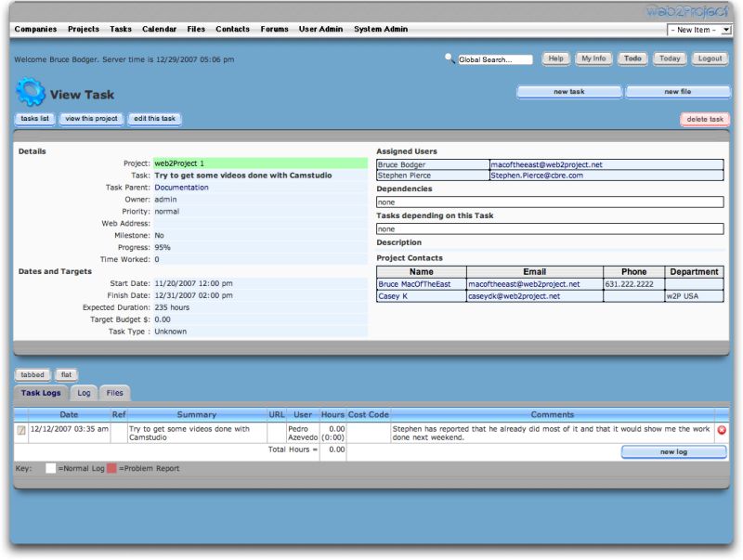This screenshot has height=560, width=743.
Task: Open the Casey K contact link
Action: pos(393,296)
